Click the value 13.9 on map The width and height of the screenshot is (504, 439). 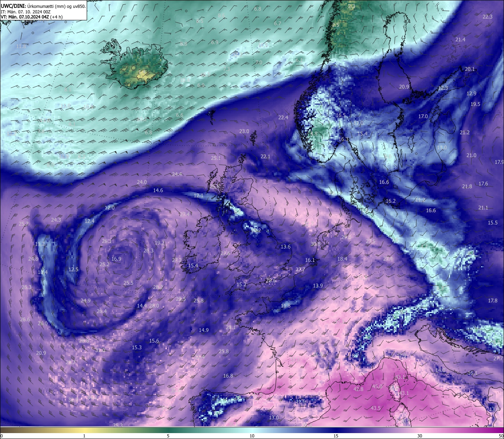pyautogui.click(x=318, y=285)
